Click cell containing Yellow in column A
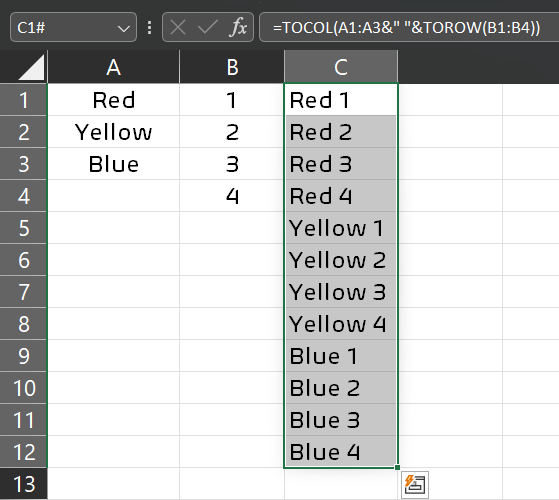Screen dimensions: 559x500 point(113,132)
